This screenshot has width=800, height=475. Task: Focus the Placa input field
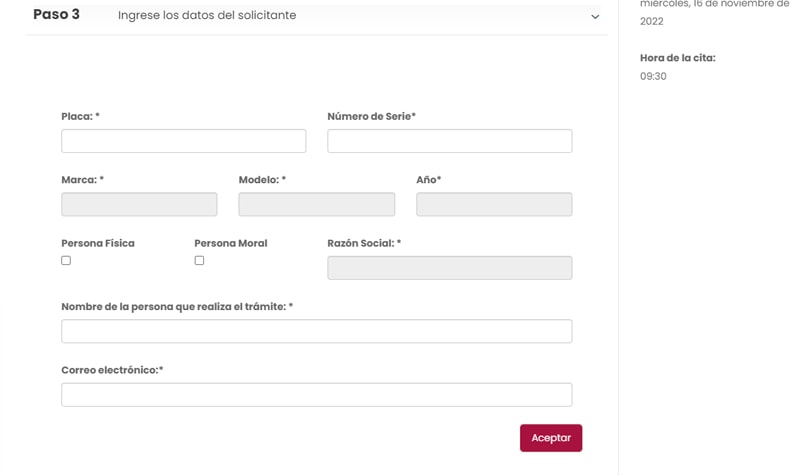coord(183,141)
